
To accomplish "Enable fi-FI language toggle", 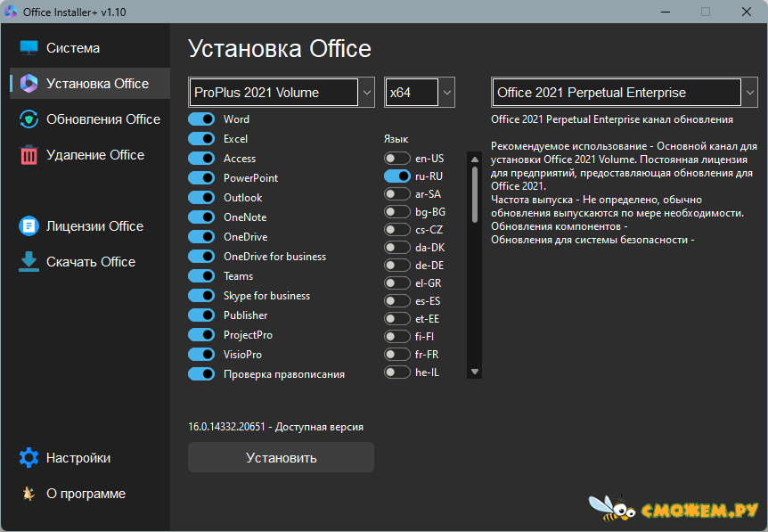I will (397, 337).
